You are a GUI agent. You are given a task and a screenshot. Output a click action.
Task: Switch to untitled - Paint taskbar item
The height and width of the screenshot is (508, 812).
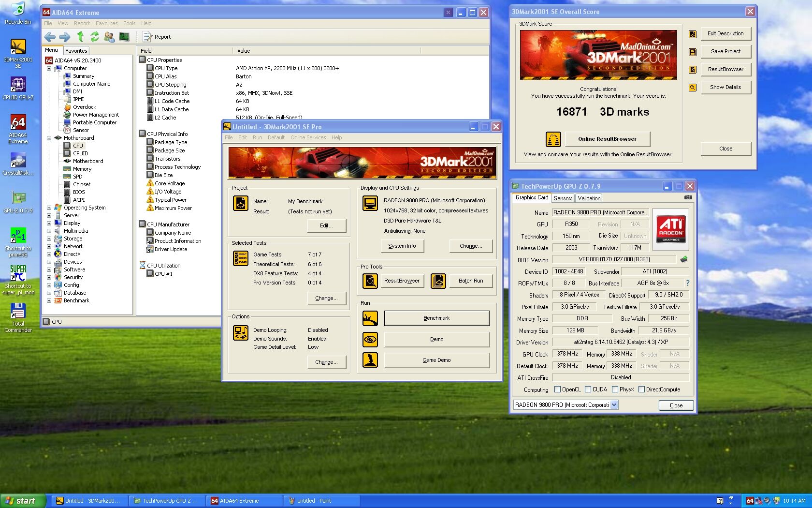(322, 501)
